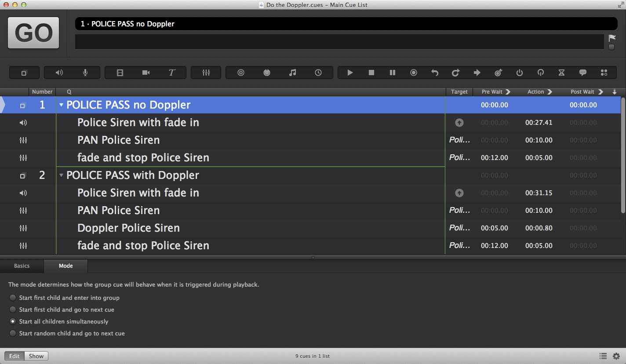Image resolution: width=626 pixels, height=364 pixels.
Task: Add a new Fade cue
Action: point(206,73)
